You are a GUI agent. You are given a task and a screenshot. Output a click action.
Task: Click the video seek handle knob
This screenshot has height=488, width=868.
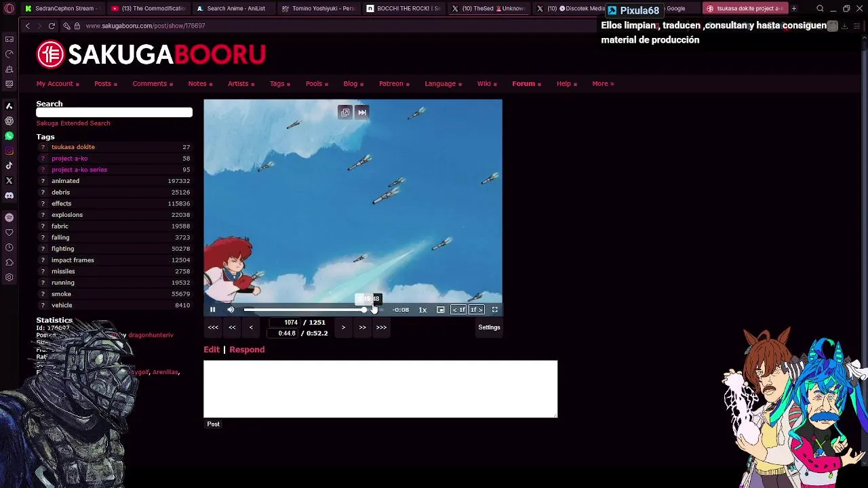click(x=365, y=310)
